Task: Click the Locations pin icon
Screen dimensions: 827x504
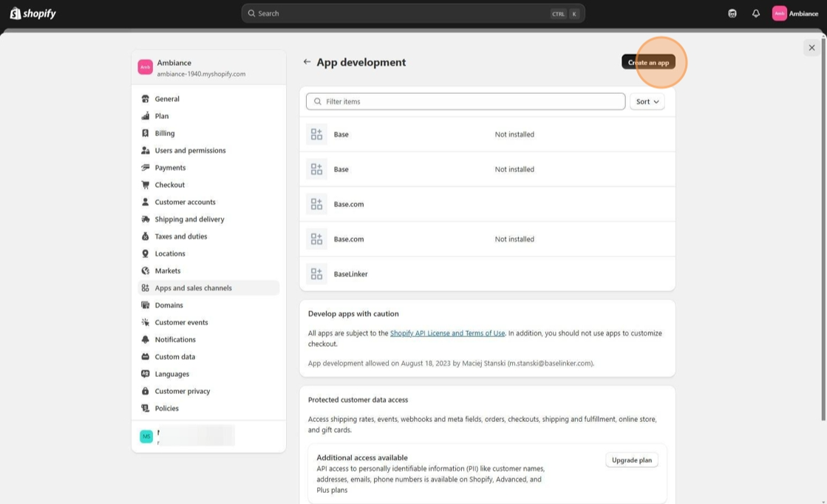Action: [146, 253]
